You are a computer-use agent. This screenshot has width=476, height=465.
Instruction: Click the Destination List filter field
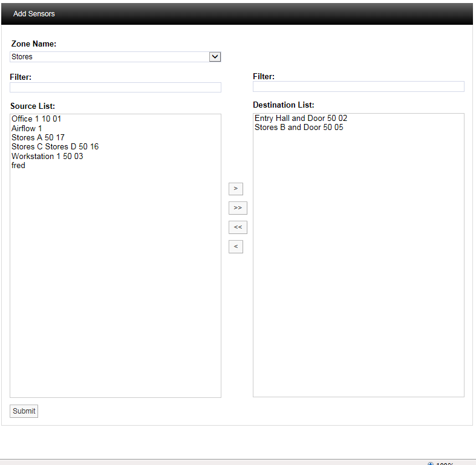[x=358, y=87]
